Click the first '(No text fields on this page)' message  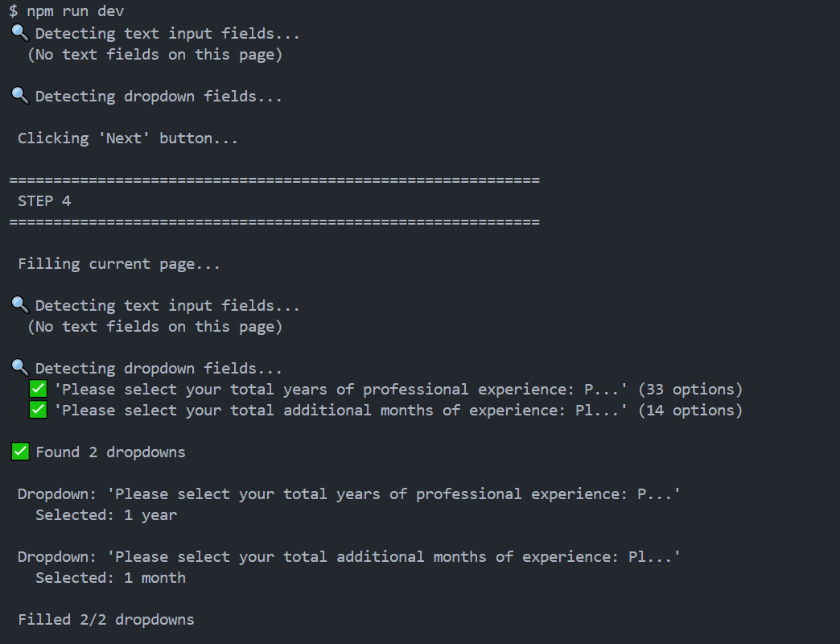click(x=154, y=55)
